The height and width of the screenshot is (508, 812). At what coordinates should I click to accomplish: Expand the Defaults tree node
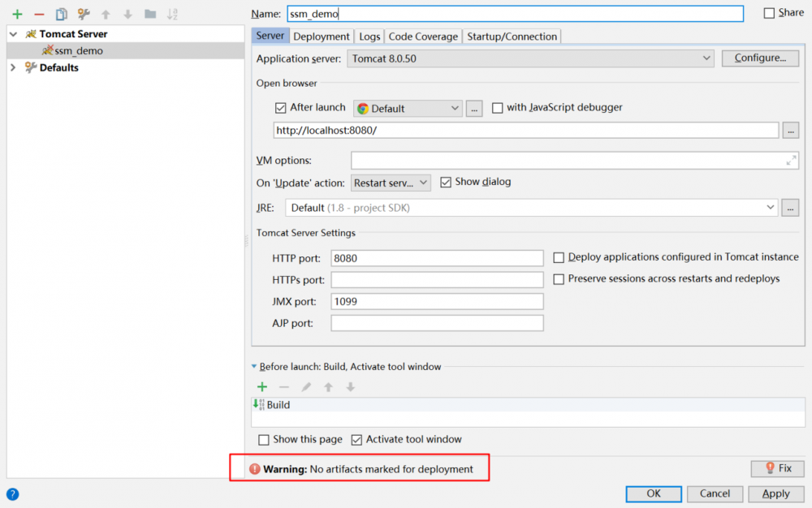tap(14, 68)
